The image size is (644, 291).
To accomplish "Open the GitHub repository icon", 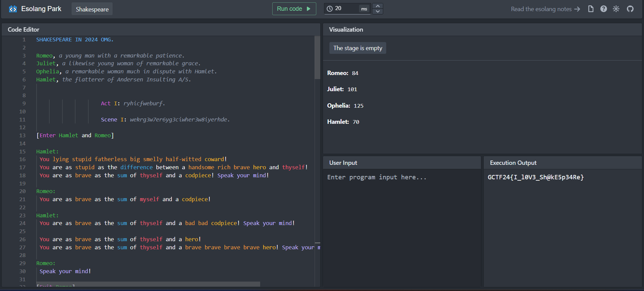I will [630, 9].
